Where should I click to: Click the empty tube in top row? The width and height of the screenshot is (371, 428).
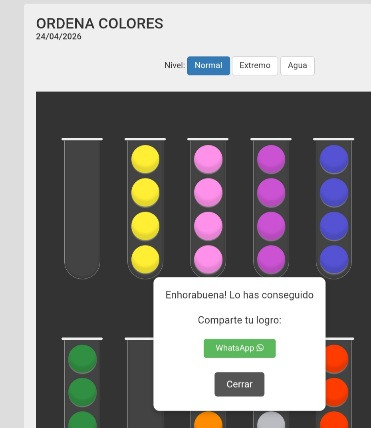click(x=82, y=208)
